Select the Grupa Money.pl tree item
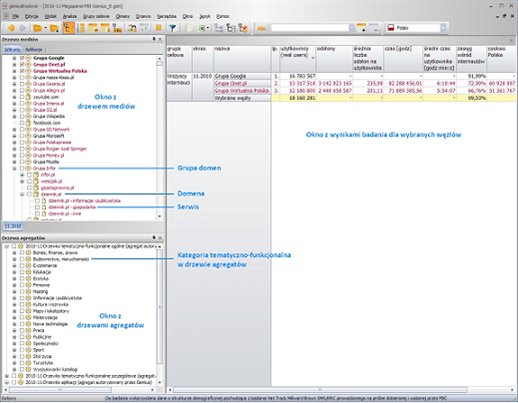 coord(48,155)
